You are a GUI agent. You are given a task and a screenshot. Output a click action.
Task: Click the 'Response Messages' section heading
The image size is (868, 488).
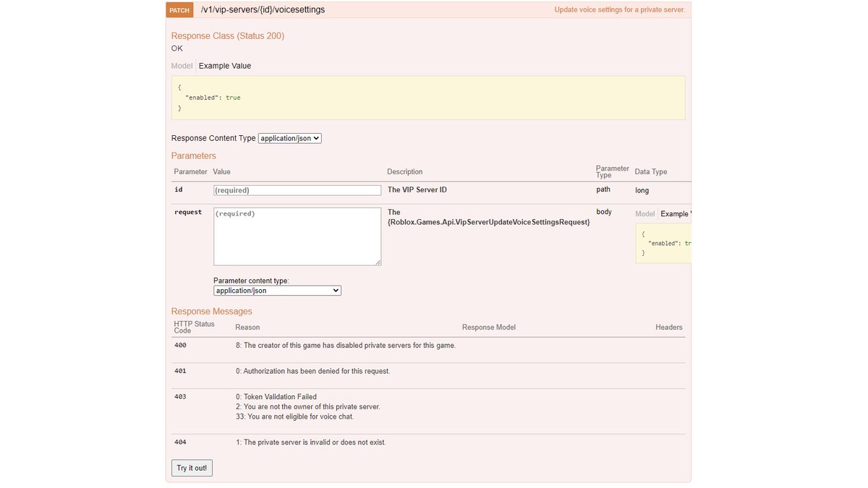[x=212, y=312]
